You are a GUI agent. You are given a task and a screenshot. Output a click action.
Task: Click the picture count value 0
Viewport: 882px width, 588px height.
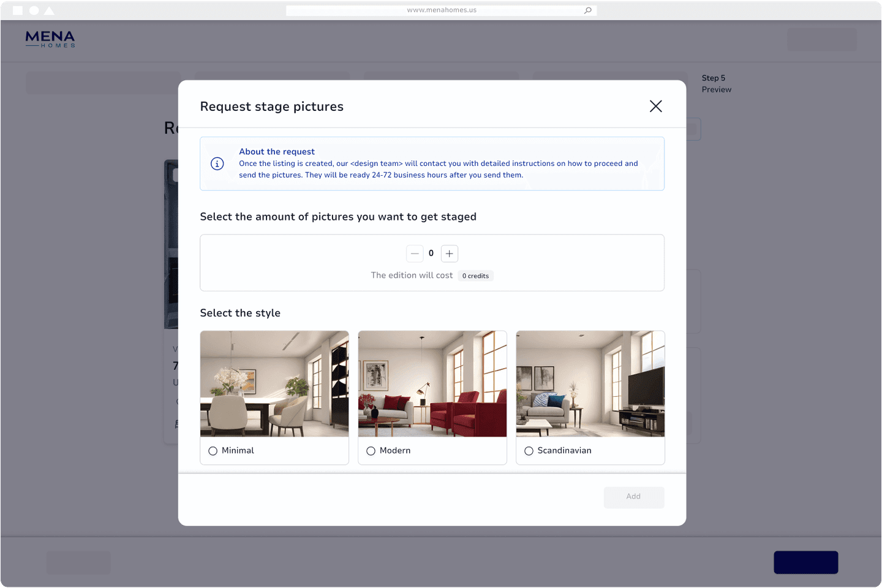point(431,253)
